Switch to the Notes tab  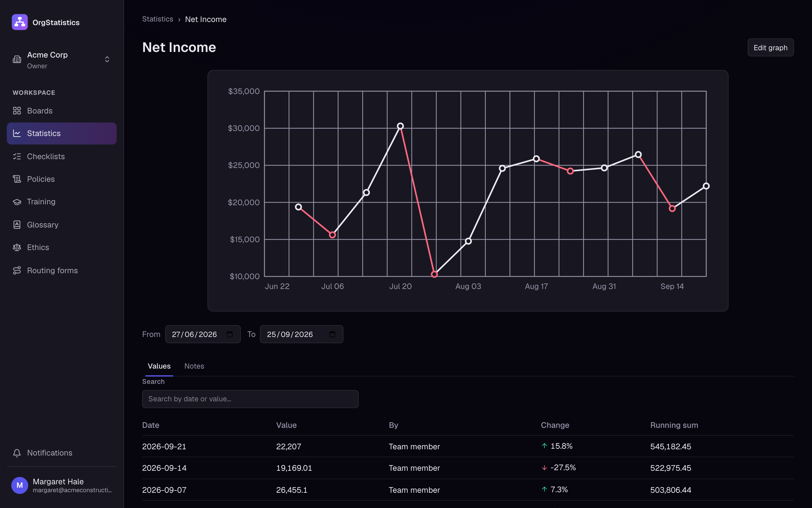194,366
